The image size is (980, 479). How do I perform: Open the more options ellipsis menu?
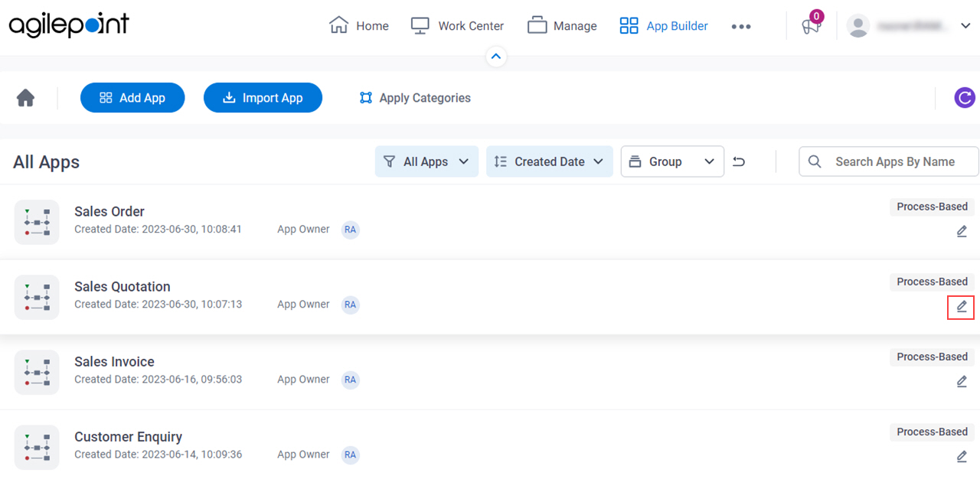click(740, 26)
